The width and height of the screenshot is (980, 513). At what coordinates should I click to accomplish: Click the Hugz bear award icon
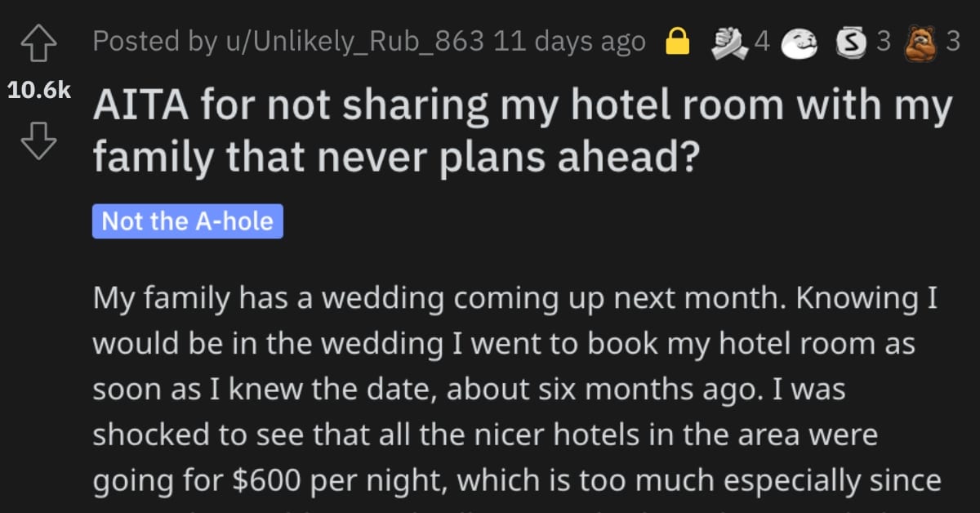click(922, 41)
